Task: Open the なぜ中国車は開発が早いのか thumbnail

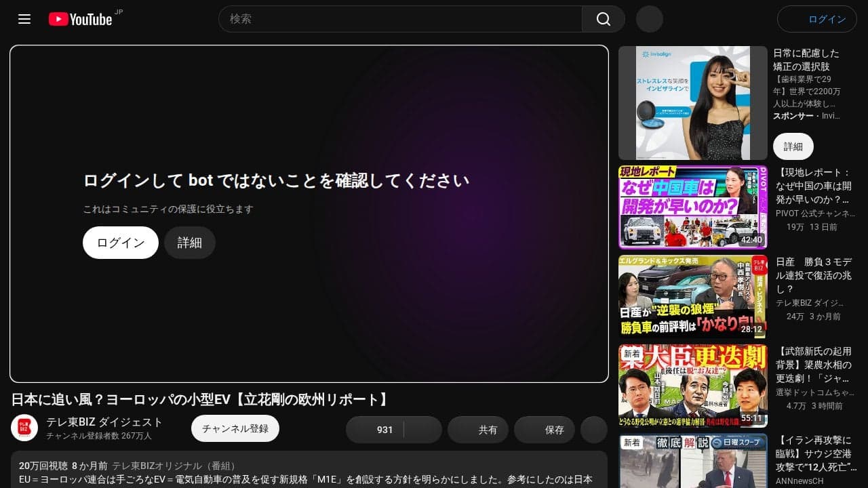Action: pos(693,207)
